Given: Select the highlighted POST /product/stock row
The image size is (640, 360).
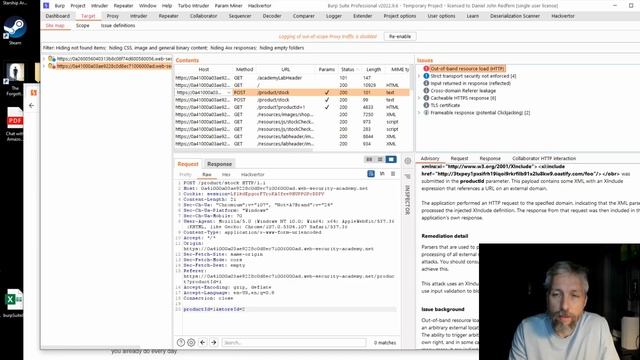Looking at the screenshot, I should (292, 93).
